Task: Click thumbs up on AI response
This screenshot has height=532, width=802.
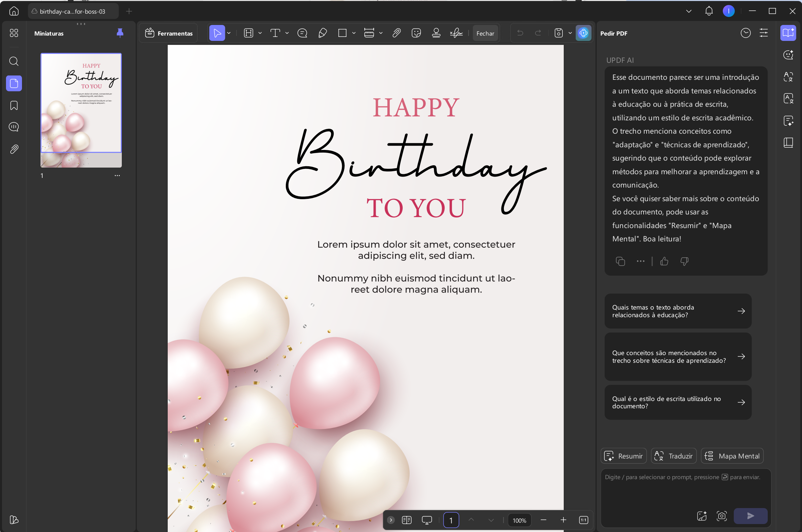Action: pos(664,261)
